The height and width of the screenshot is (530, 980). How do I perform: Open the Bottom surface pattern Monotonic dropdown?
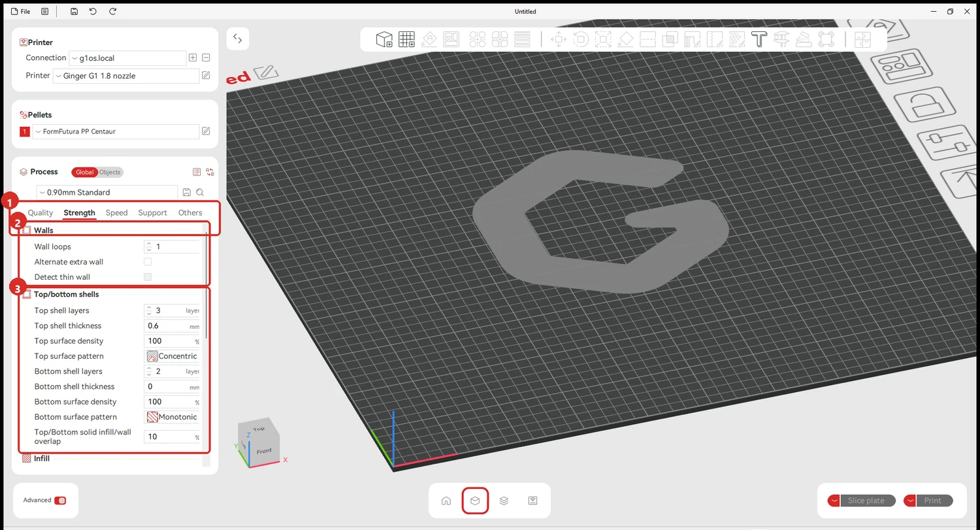(x=171, y=417)
